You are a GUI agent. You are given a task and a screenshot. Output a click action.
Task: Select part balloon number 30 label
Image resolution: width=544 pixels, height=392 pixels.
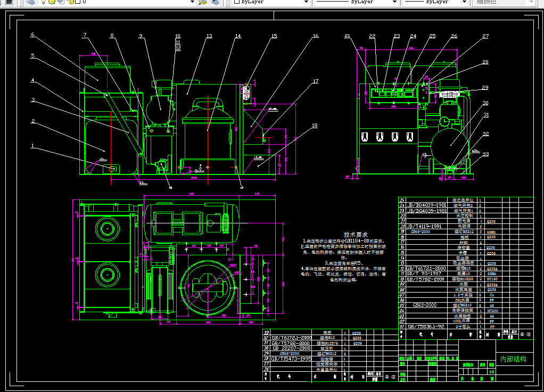click(x=485, y=103)
